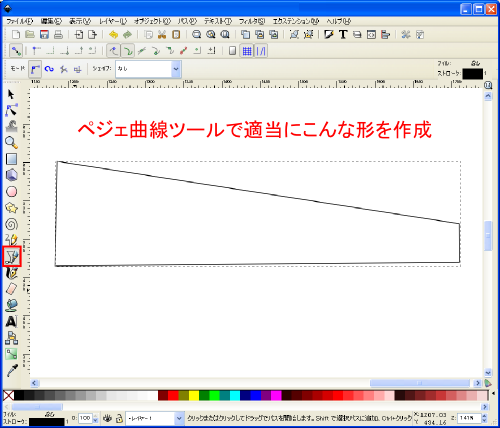Select the Node edit tool

tap(11, 110)
